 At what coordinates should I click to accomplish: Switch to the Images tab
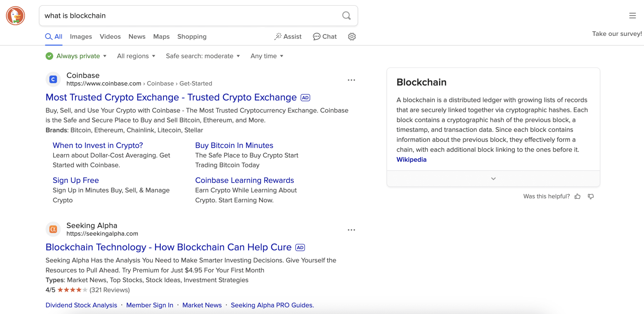(81, 36)
